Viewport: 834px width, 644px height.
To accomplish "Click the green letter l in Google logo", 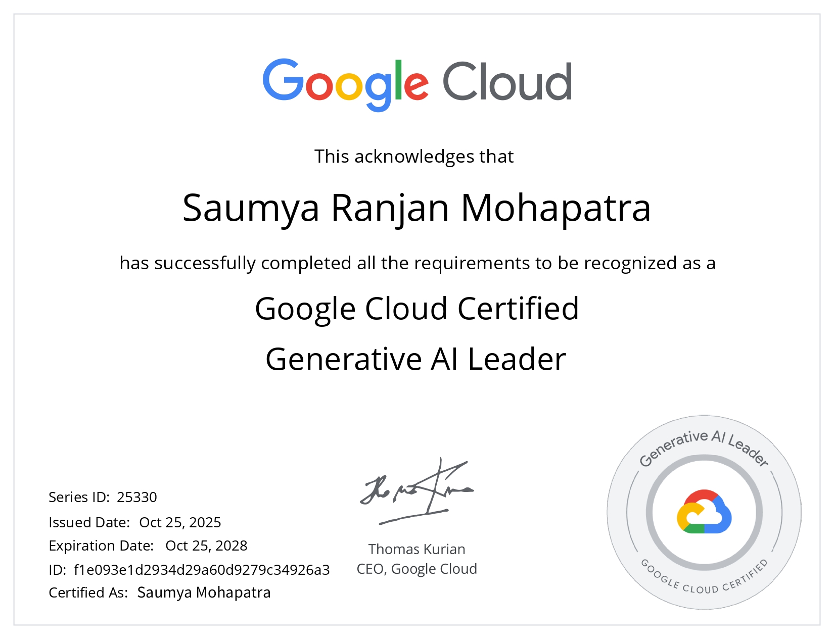I will click(x=398, y=81).
